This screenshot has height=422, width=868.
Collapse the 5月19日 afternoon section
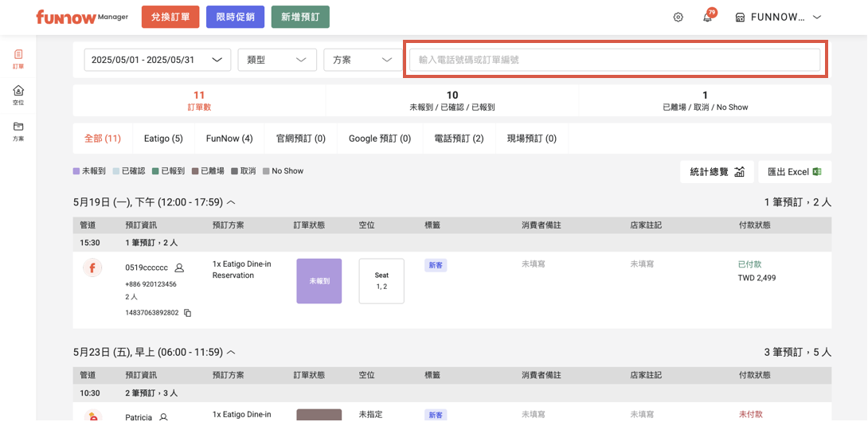coord(231,203)
